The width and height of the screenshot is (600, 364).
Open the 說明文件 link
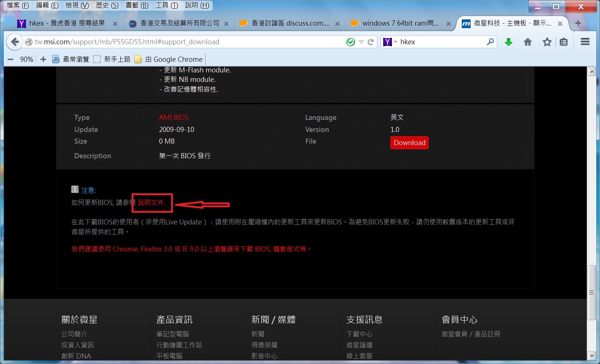click(x=151, y=202)
